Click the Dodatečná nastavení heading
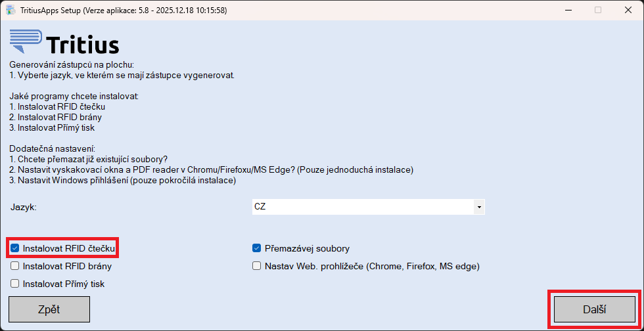644x331 pixels. tap(53, 148)
